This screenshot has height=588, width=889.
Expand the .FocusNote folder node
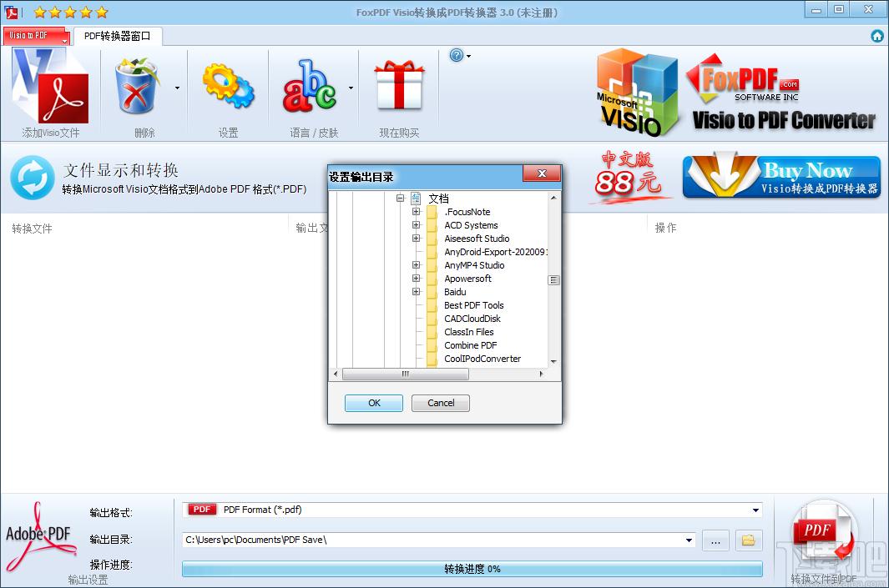[417, 212]
